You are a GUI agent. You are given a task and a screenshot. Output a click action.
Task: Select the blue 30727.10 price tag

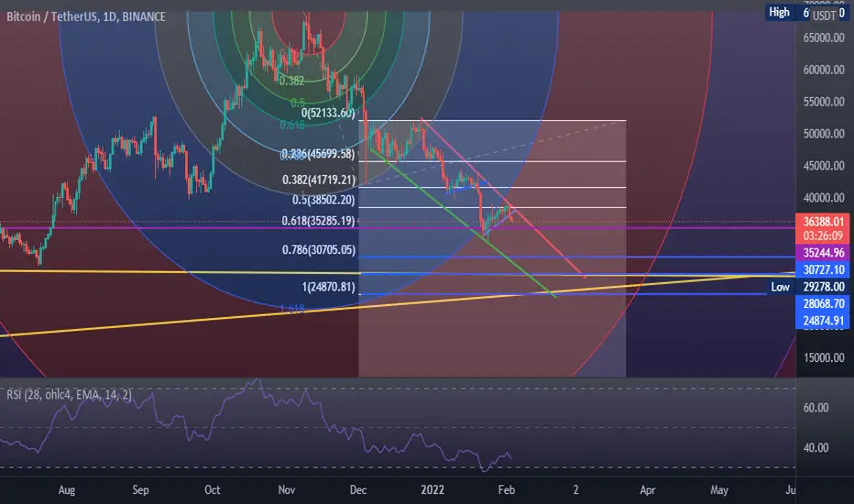823,269
